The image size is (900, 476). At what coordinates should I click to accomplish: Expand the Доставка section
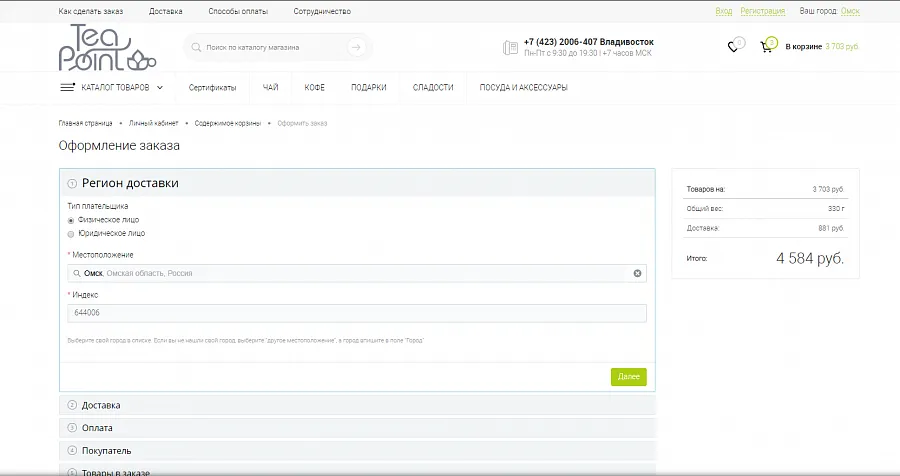click(x=357, y=405)
